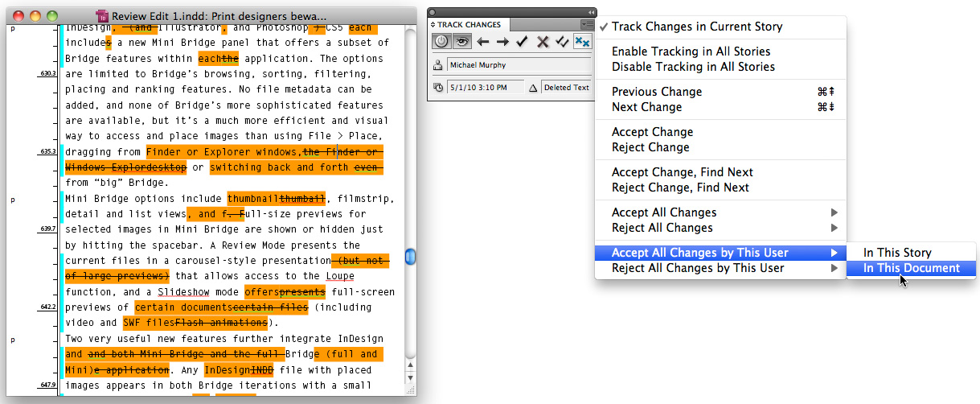Choose In This Story submenu option

(897, 253)
